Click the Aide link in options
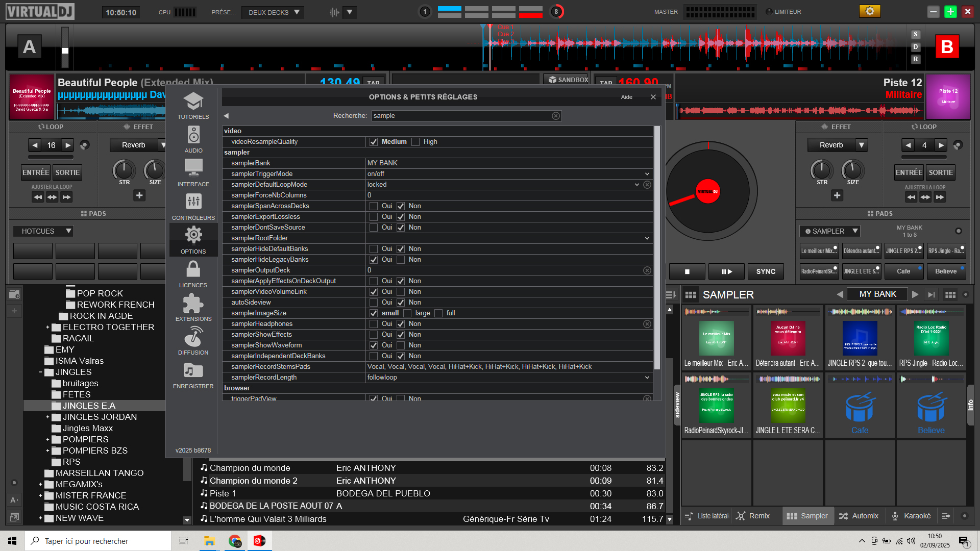This screenshot has height=551, width=980. (x=626, y=97)
